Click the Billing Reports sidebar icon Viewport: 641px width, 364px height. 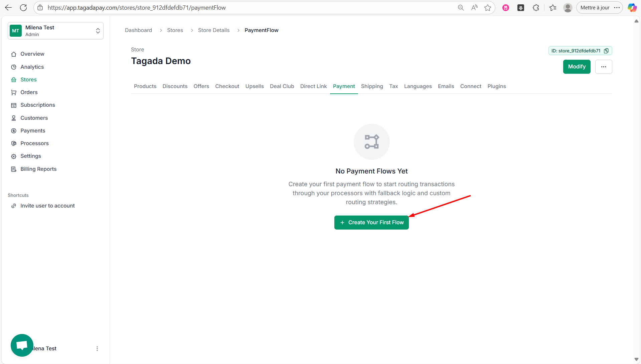point(14,169)
